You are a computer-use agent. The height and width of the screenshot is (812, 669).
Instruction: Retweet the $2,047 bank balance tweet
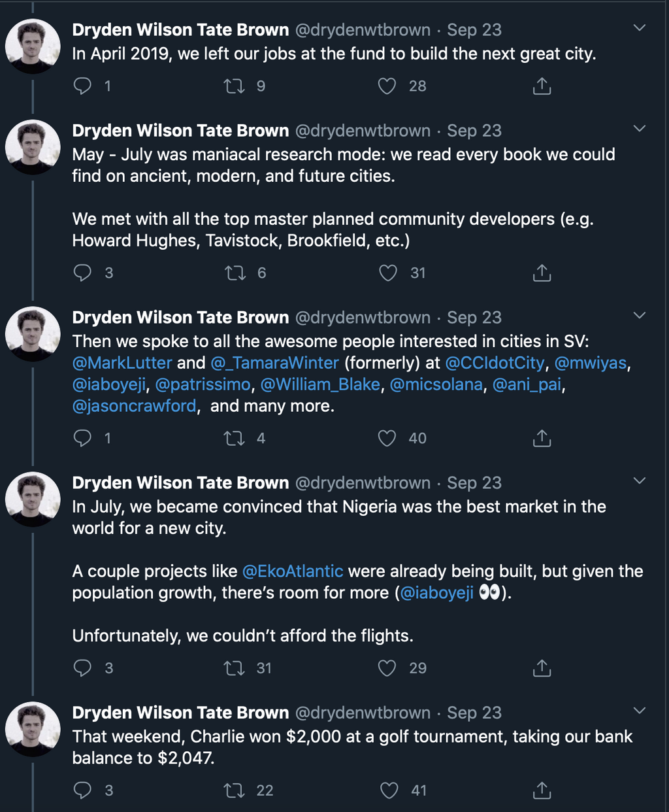(234, 790)
